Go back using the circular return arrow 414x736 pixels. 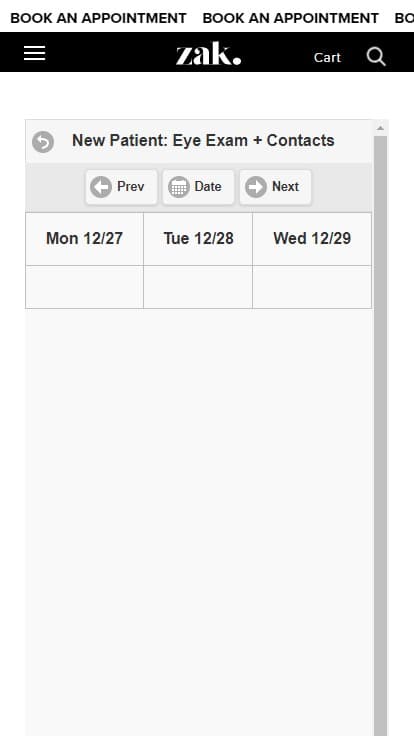point(43,142)
